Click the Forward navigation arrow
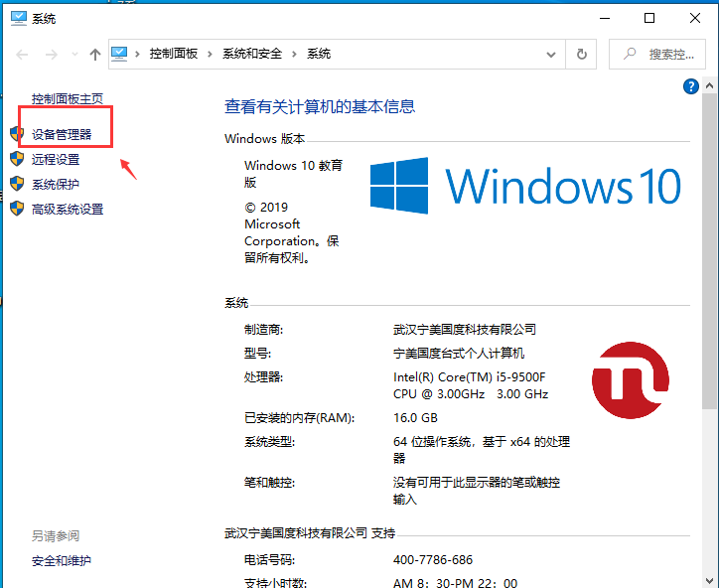 click(x=52, y=55)
